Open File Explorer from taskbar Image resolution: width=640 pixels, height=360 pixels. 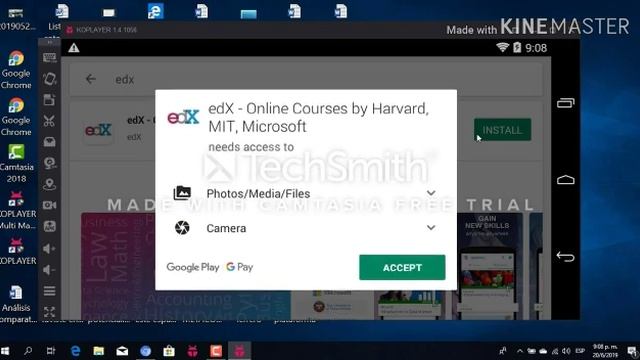point(98,351)
